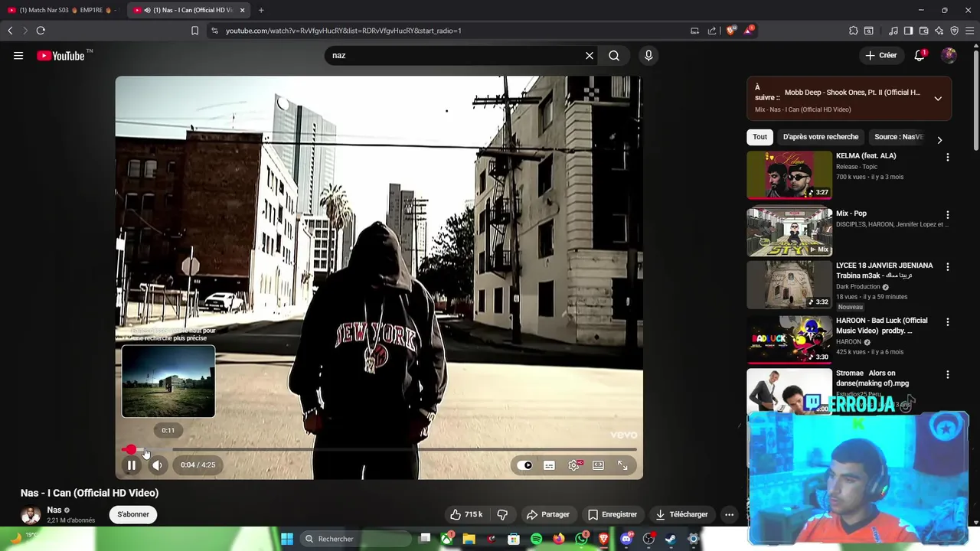Open the Créer menu

coord(881,56)
